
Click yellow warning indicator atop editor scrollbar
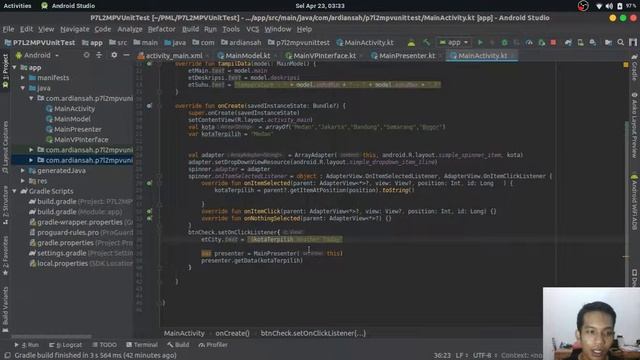click(626, 64)
